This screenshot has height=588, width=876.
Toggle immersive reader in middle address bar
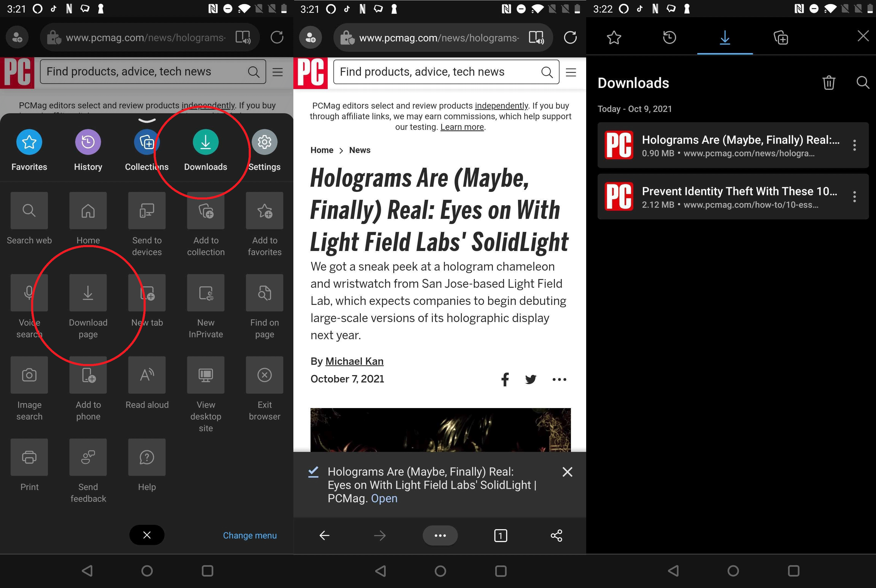coord(536,38)
